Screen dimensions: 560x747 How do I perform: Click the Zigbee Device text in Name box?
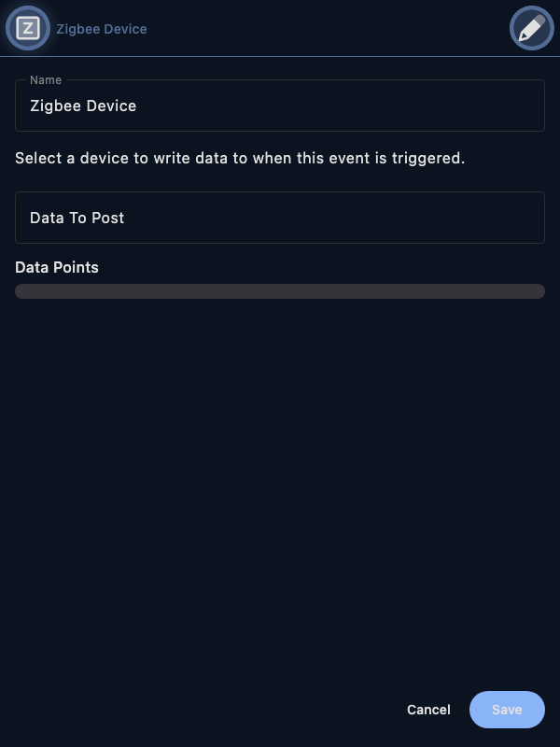pos(83,106)
